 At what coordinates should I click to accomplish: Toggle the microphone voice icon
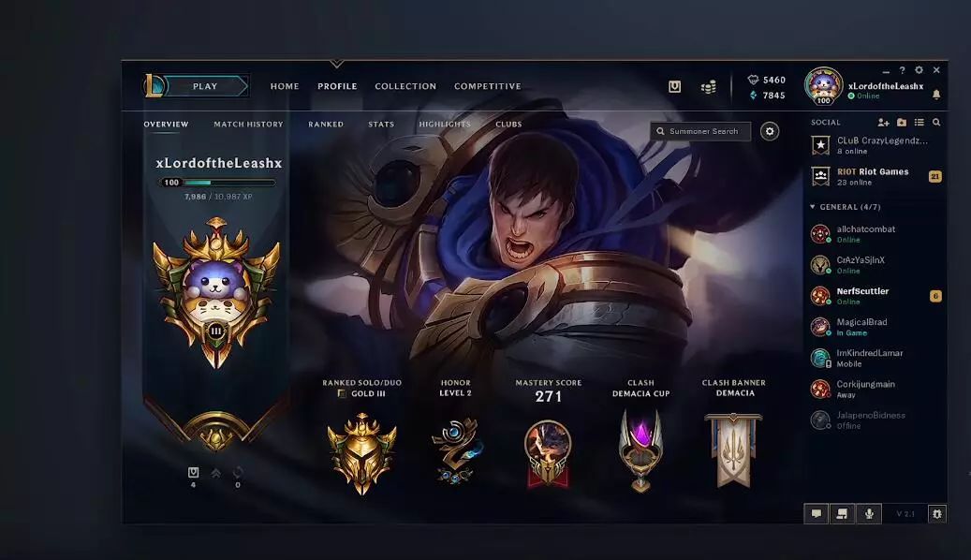(x=869, y=513)
